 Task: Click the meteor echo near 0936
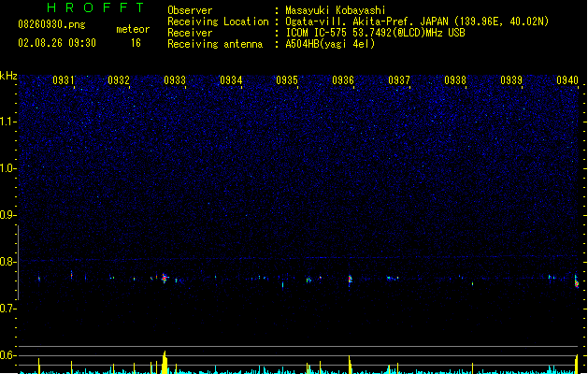coord(351,280)
